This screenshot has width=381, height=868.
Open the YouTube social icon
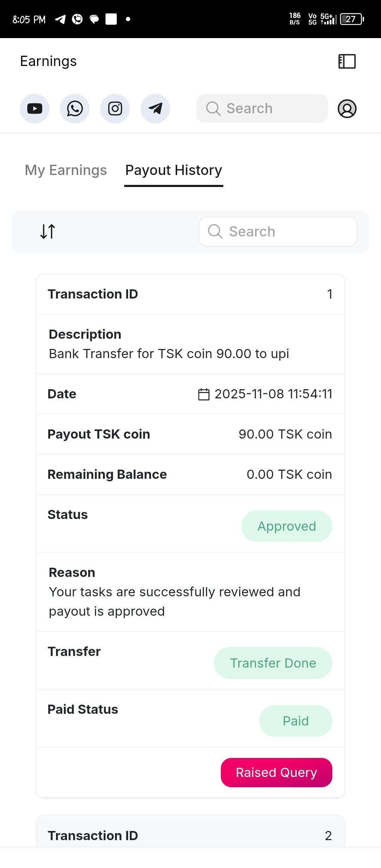click(35, 109)
